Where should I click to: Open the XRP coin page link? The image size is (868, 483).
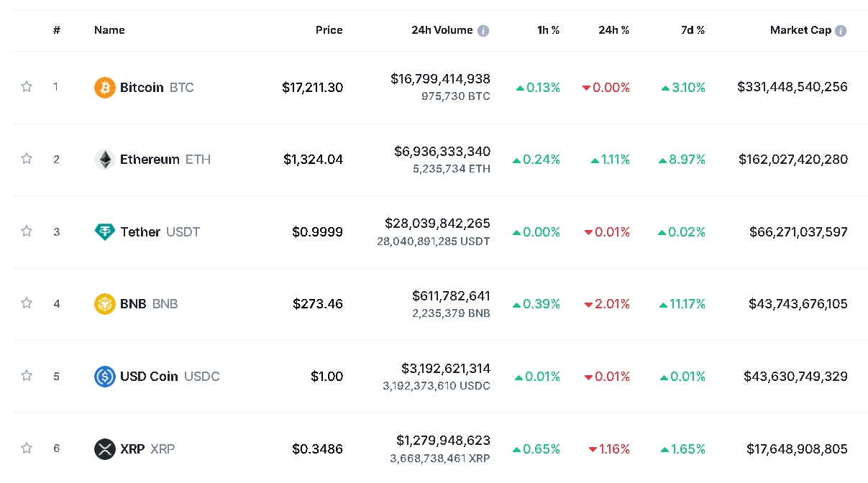click(132, 449)
